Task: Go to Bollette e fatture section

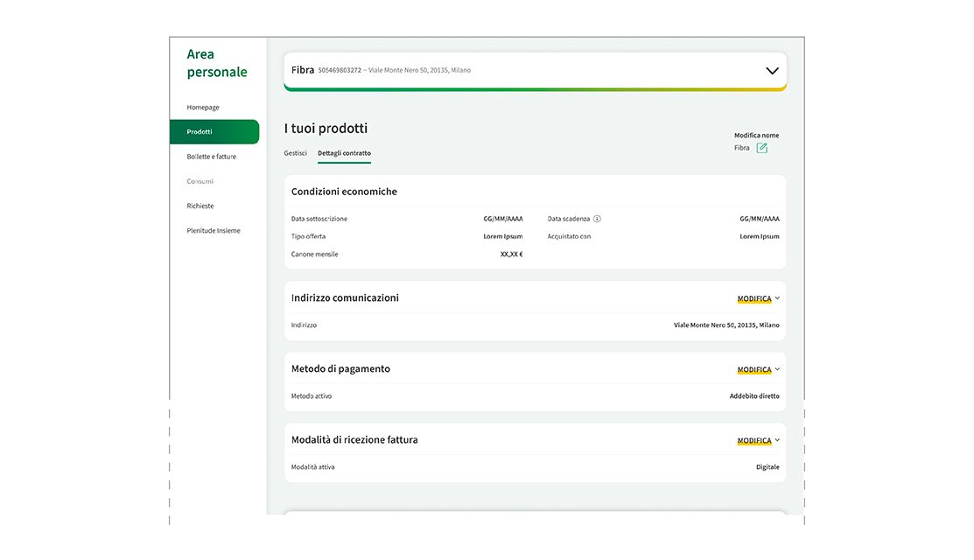Action: (x=211, y=157)
